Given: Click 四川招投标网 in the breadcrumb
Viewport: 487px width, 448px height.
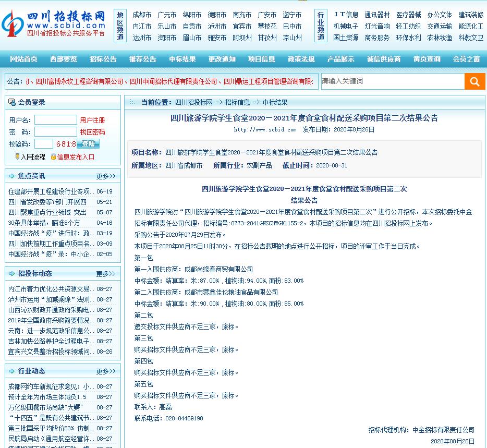Looking at the screenshot, I should [x=194, y=102].
